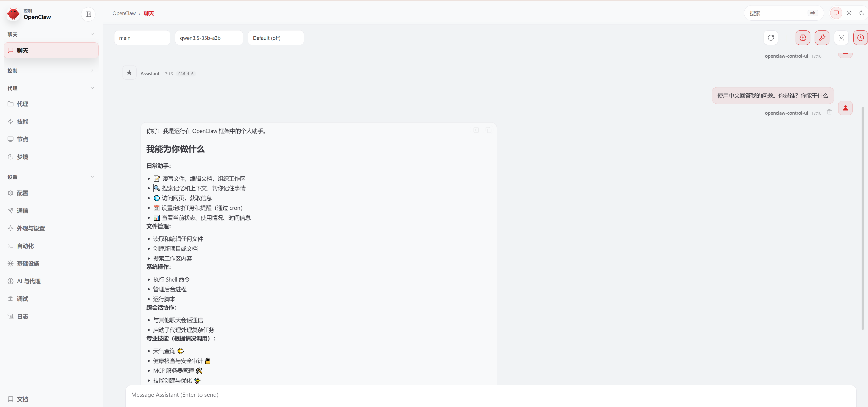Click the 你好！我是运行在 OpenClaw greeting line
The width and height of the screenshot is (868, 407).
[x=207, y=131]
